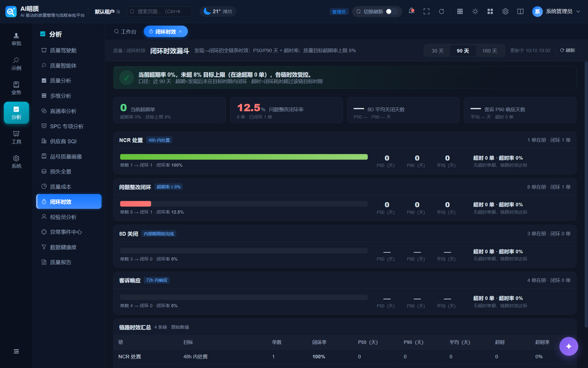Open 质量驾驶舱 menu item
Image resolution: width=588 pixels, height=368 pixels.
(x=69, y=50)
